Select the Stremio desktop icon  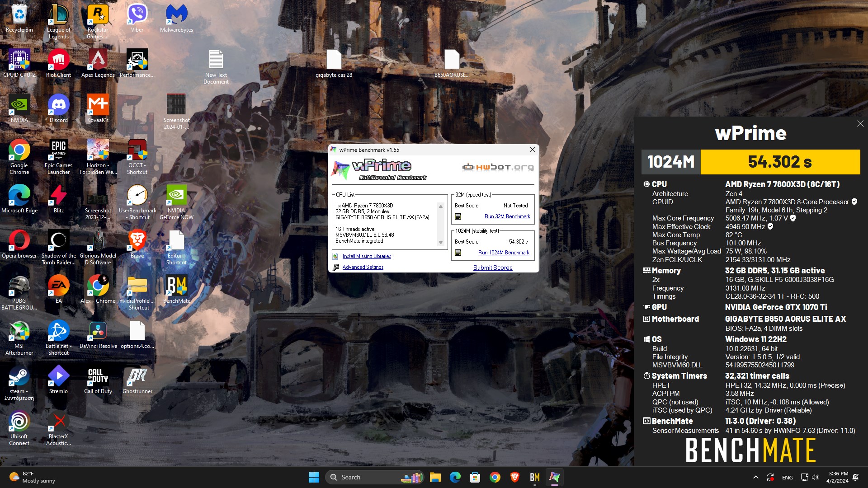pos(59,380)
